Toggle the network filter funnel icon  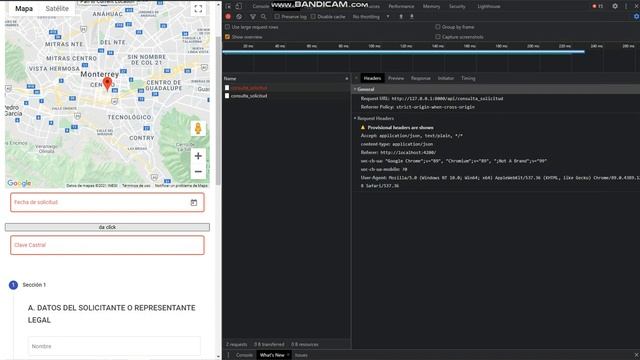253,17
